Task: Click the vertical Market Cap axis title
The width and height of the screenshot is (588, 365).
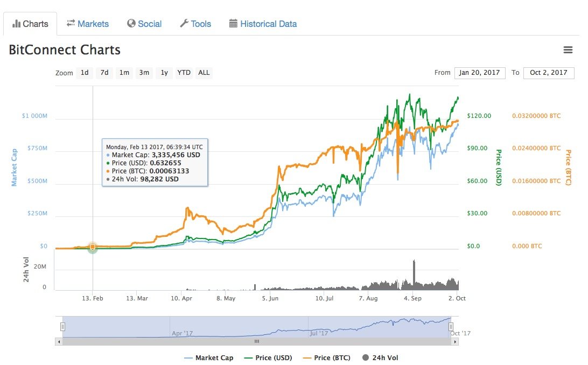Action: (14, 167)
